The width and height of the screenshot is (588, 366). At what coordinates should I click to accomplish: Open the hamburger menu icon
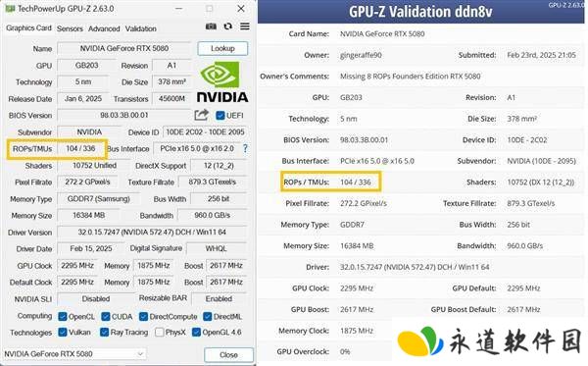(x=244, y=26)
